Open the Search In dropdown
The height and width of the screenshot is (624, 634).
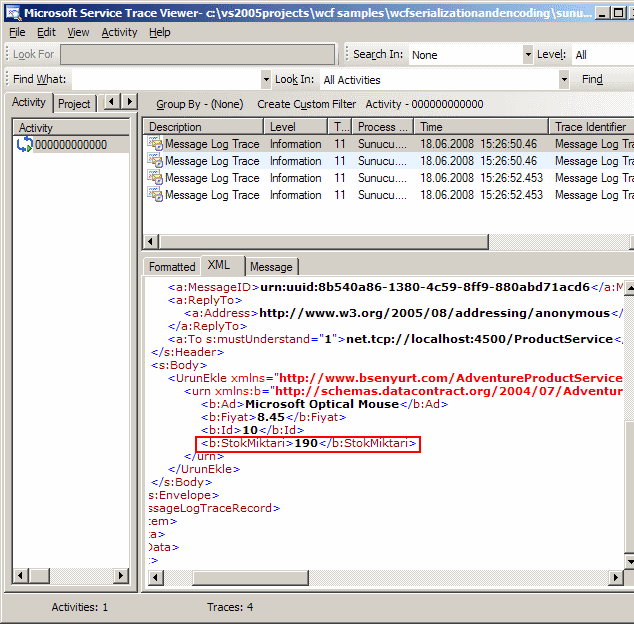click(527, 55)
